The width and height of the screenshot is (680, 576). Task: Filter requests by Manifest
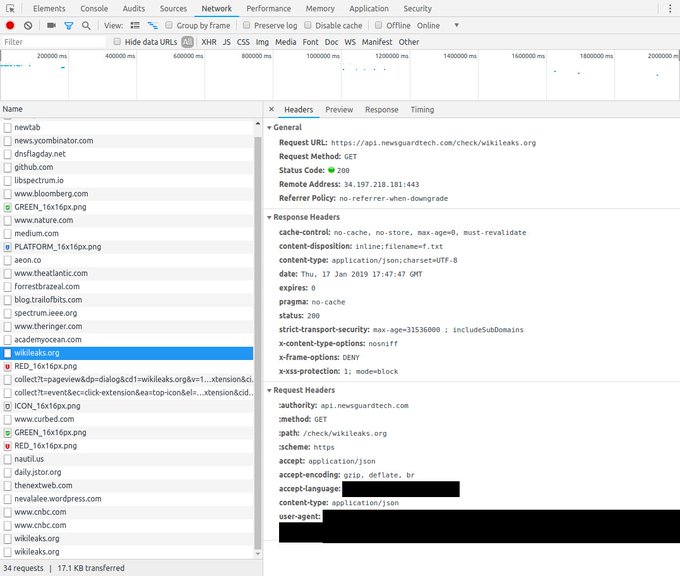377,42
